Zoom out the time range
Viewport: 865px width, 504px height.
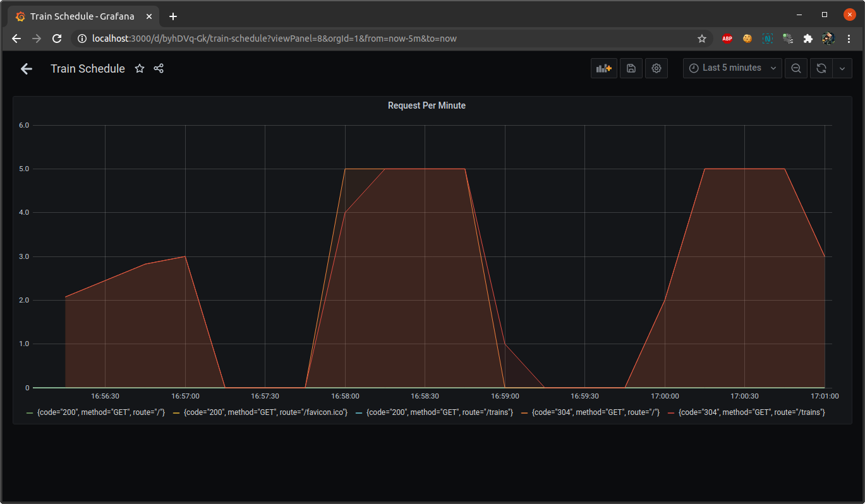[x=796, y=68]
